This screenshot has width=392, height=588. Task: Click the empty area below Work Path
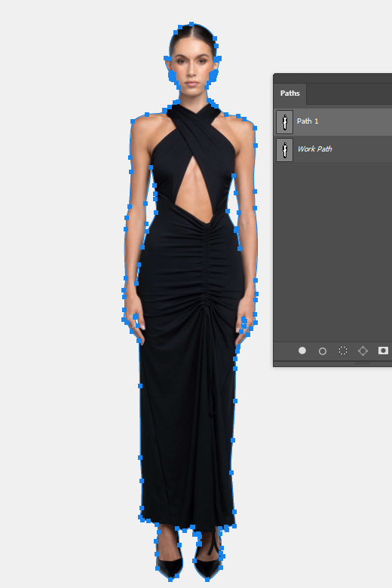pyautogui.click(x=333, y=252)
